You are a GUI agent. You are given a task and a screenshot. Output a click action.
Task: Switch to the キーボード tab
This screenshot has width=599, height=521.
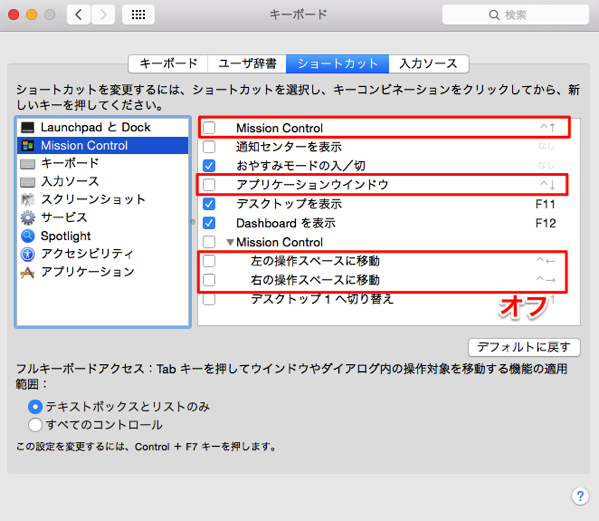[x=168, y=63]
